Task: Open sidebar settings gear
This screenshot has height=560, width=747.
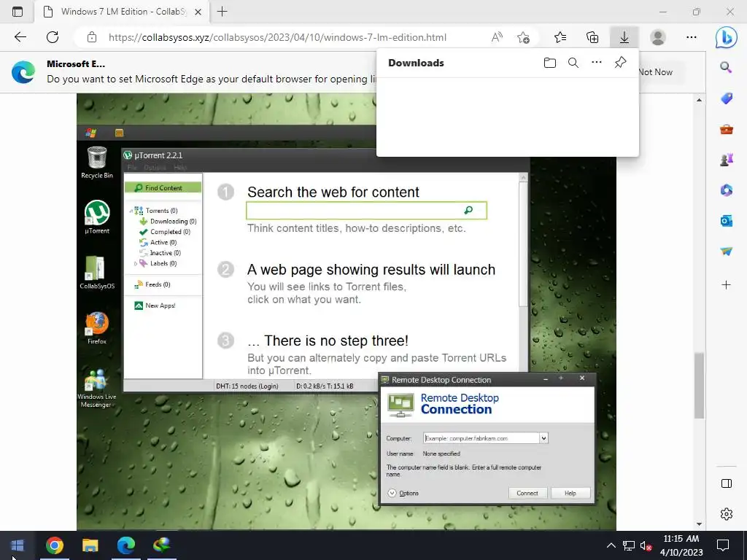Action: pyautogui.click(x=726, y=514)
